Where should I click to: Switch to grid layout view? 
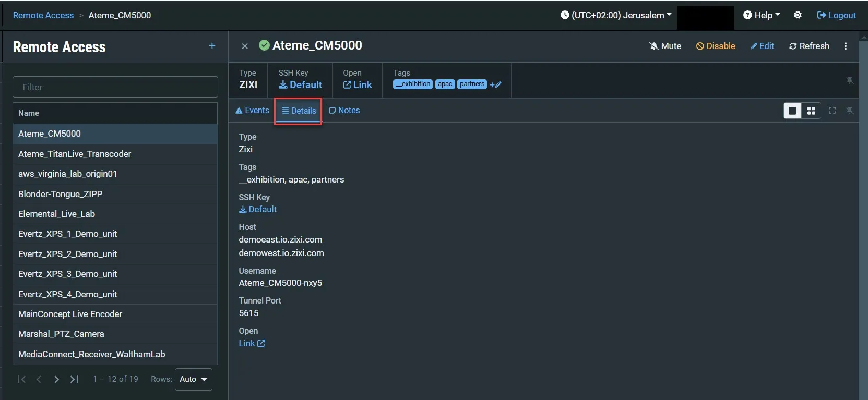811,111
